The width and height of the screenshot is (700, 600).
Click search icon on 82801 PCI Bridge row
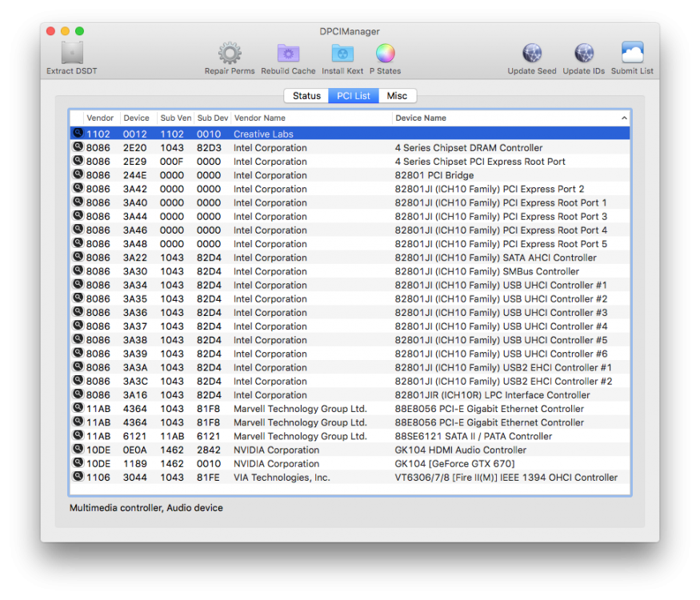[78, 174]
